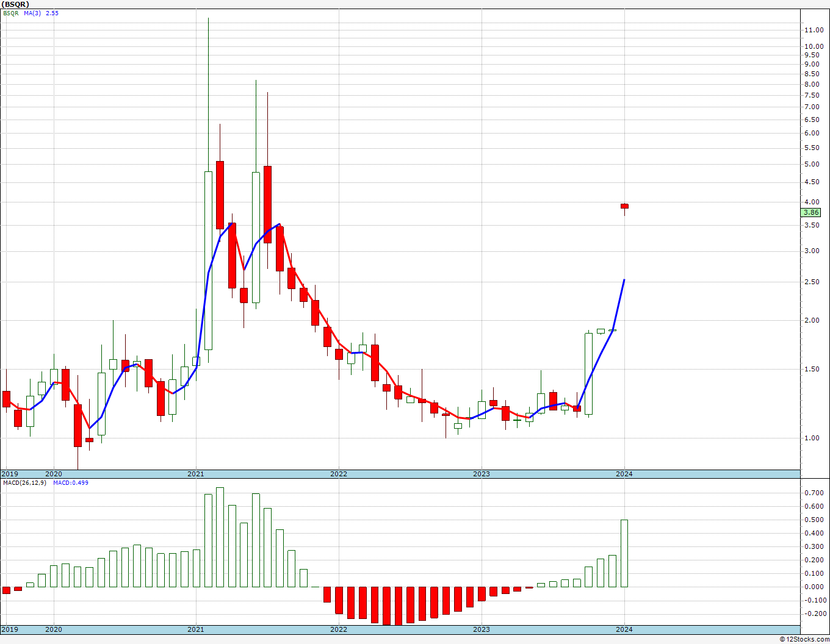830x644 pixels.
Task: Click the 2.00 price axis label
Action: tap(812, 321)
